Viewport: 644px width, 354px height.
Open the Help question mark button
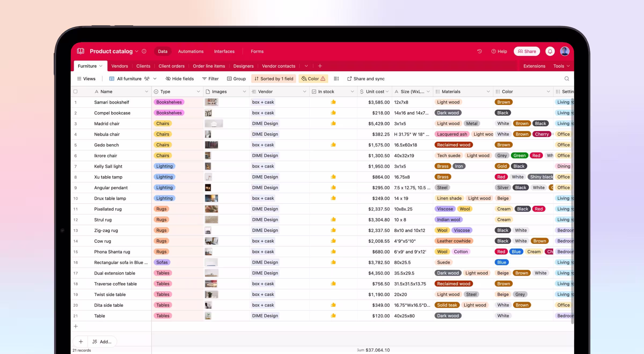point(499,51)
